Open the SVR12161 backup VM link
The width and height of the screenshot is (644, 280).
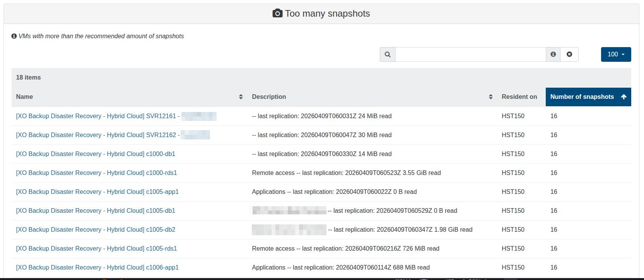[97, 116]
